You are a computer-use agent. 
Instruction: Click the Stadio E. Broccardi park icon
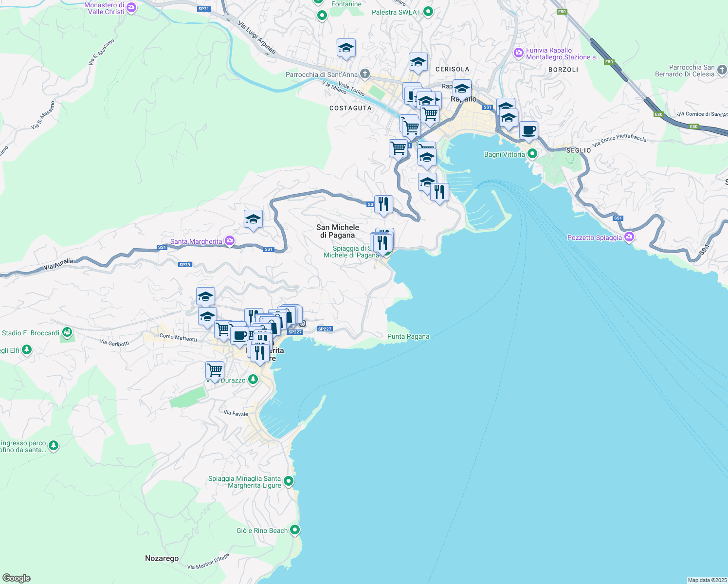point(67,333)
